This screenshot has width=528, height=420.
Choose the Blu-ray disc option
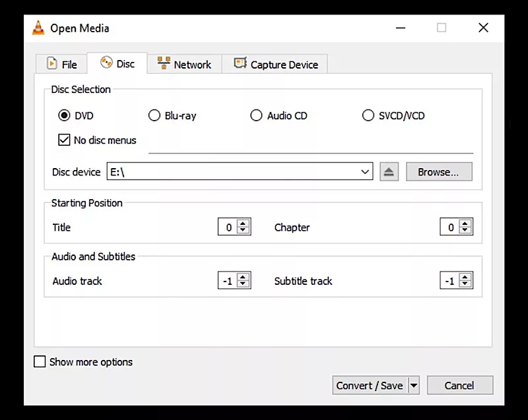coord(154,115)
